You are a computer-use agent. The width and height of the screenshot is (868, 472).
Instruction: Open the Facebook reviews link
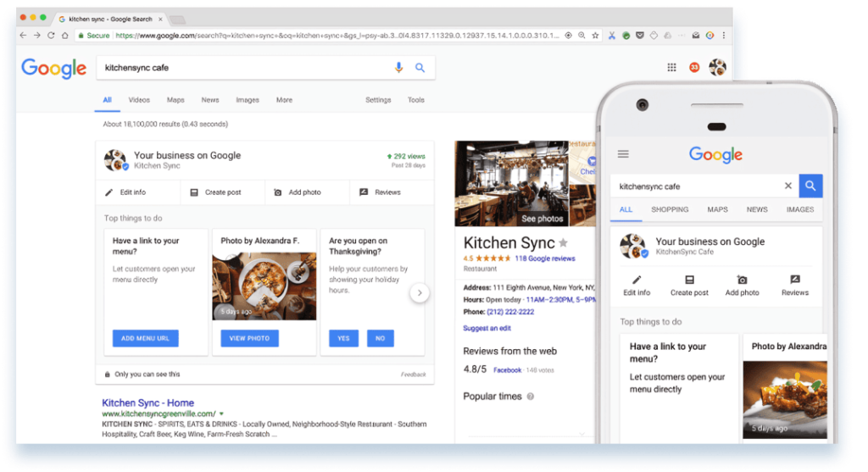[x=507, y=370]
